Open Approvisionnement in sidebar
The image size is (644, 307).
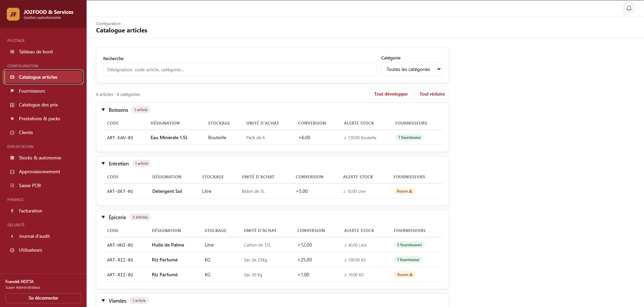[43, 172]
